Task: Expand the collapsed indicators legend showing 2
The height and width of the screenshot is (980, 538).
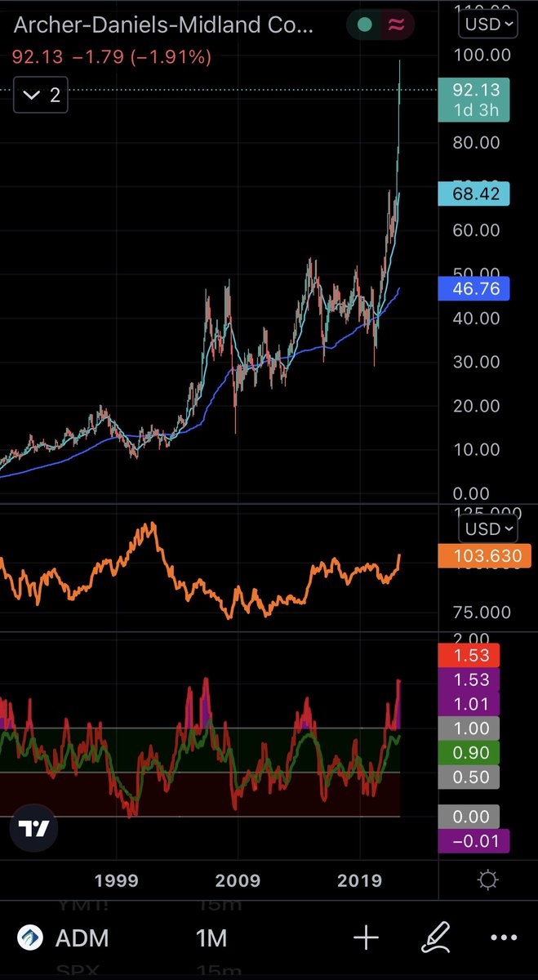Action: point(42,96)
